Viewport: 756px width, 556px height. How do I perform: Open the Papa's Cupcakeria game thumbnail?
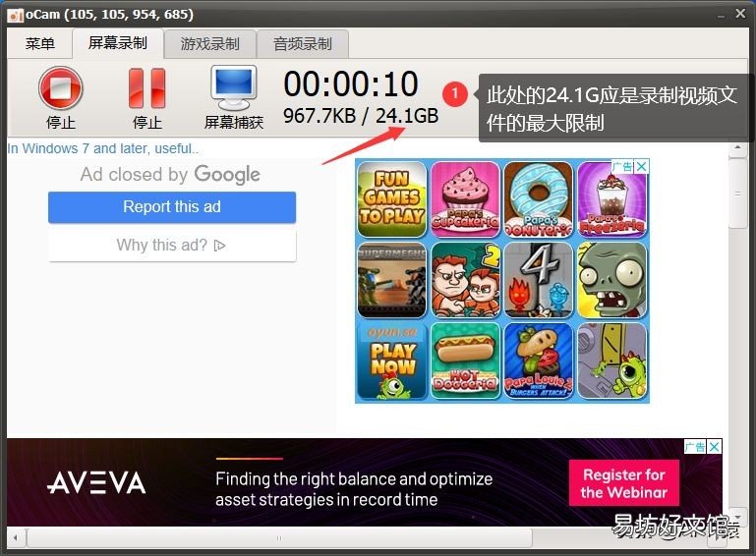pos(465,199)
